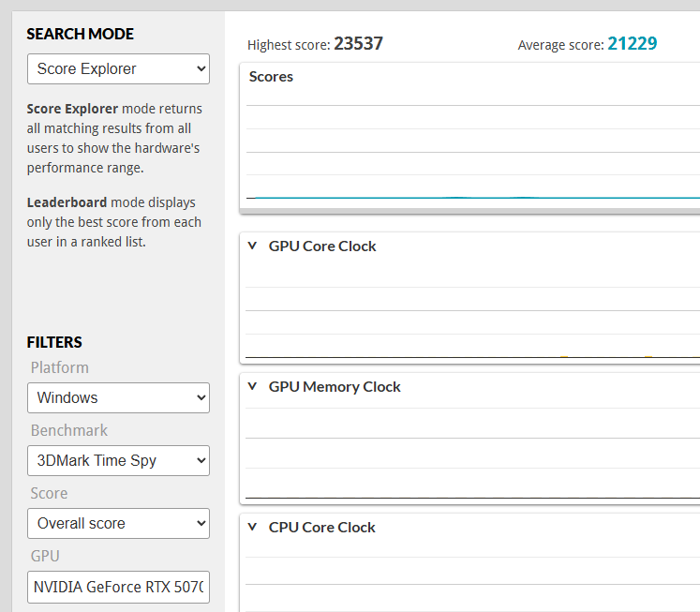Collapse the CPU Core Clock panel chevron
The image size is (700, 612).
pos(252,528)
